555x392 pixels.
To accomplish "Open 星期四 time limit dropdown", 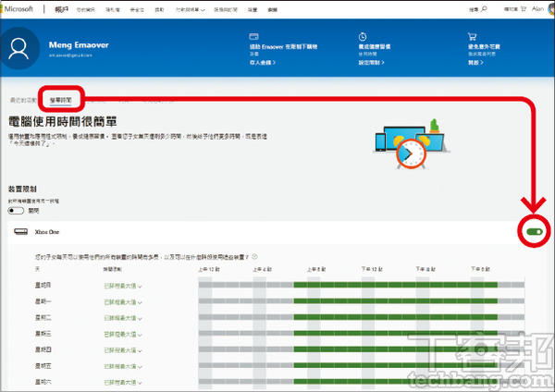I will 123,350.
